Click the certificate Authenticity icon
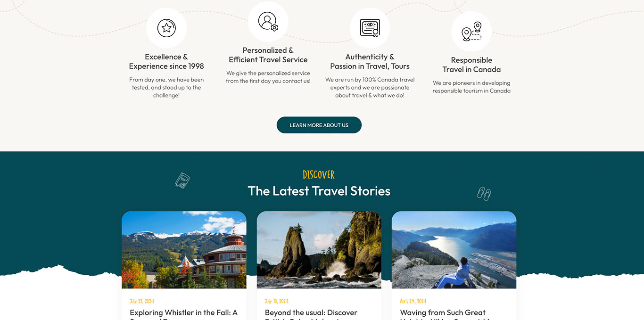This screenshot has width=644, height=320. pyautogui.click(x=370, y=28)
